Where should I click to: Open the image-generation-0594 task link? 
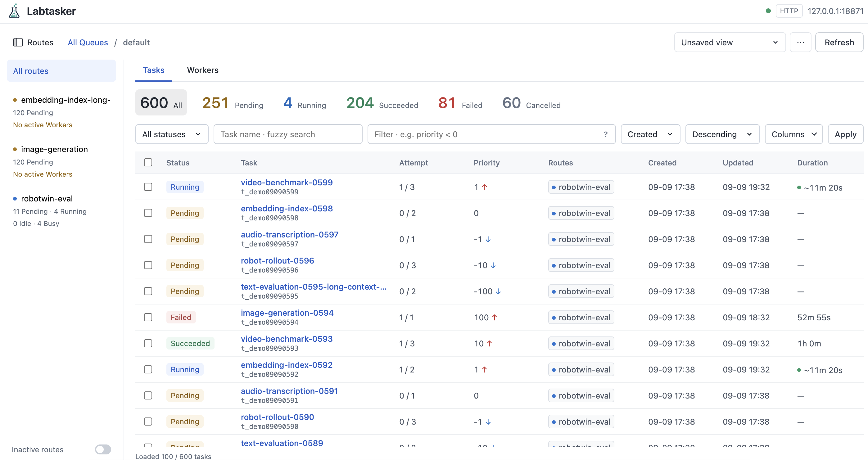point(287,313)
